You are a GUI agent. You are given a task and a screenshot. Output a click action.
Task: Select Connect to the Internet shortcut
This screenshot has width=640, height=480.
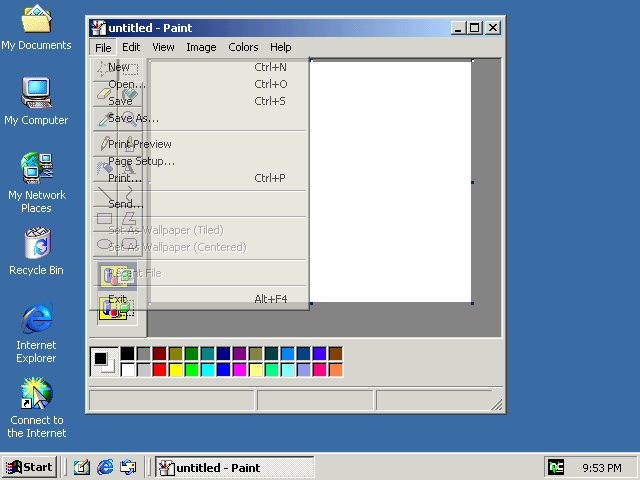[36, 408]
